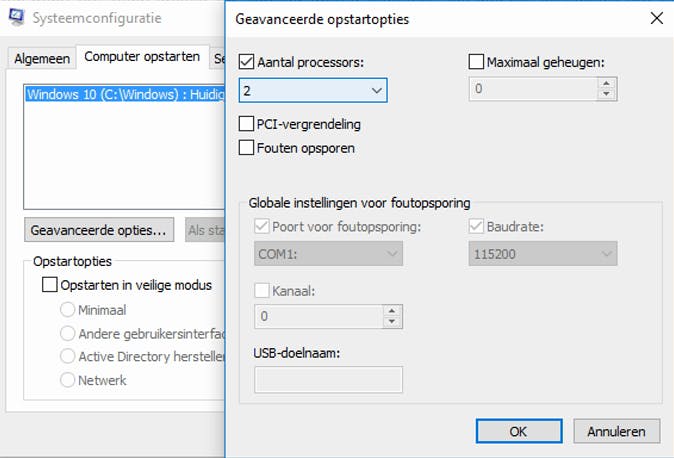Click the Systeemconfiguratie window icon

(x=15, y=18)
